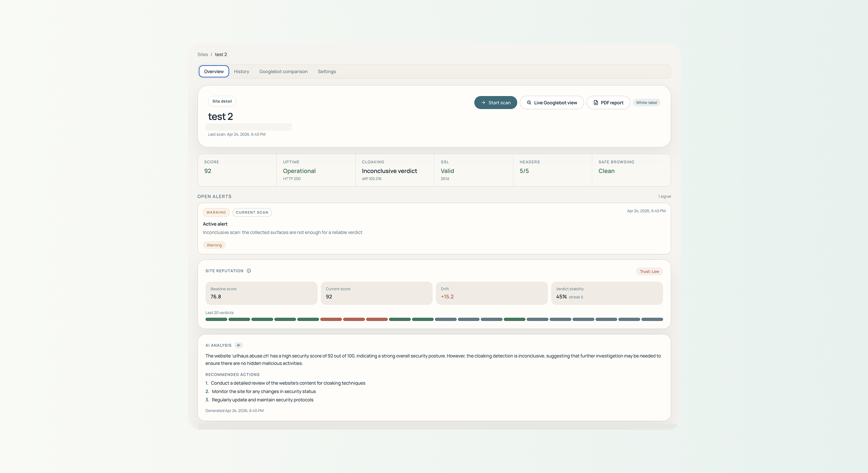The image size is (868, 473).
Task: Click the White-label badge
Action: (x=646, y=102)
